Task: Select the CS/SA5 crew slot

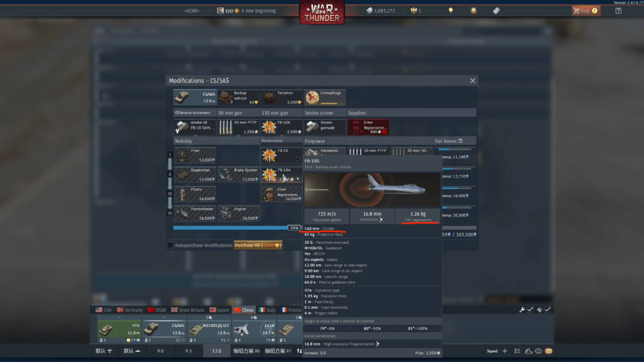Action: click(164, 329)
